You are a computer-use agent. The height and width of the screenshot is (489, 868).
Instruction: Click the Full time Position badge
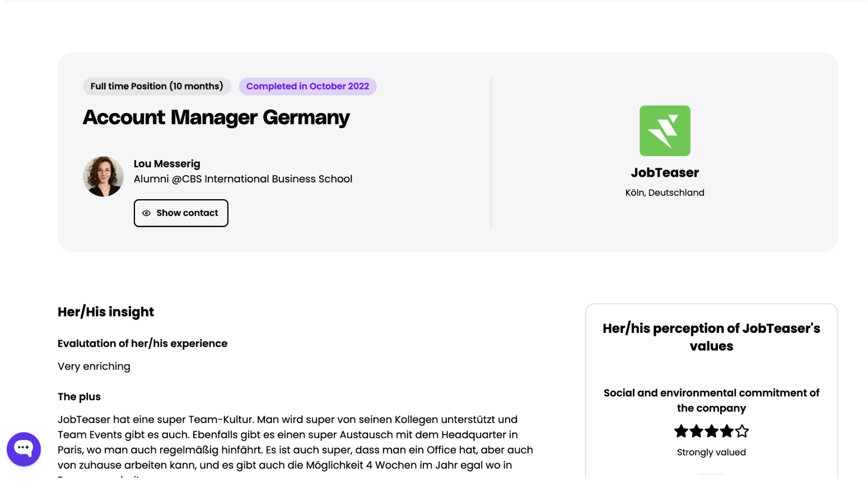click(157, 86)
